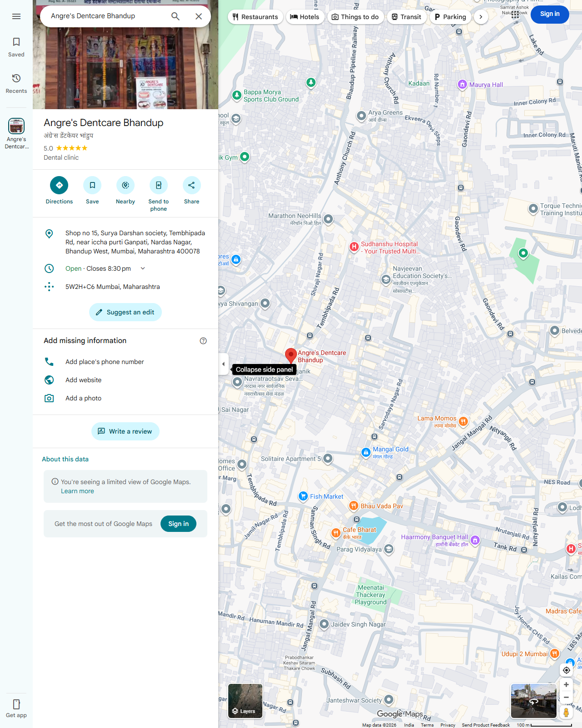582x728 pixels.
Task: Click Get app in the sidebar
Action: (16, 708)
